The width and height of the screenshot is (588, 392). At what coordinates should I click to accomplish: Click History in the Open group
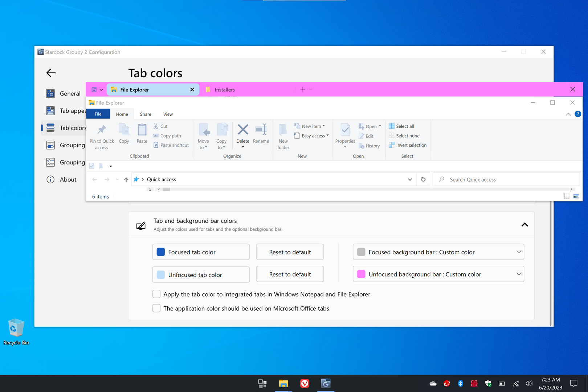pyautogui.click(x=369, y=146)
